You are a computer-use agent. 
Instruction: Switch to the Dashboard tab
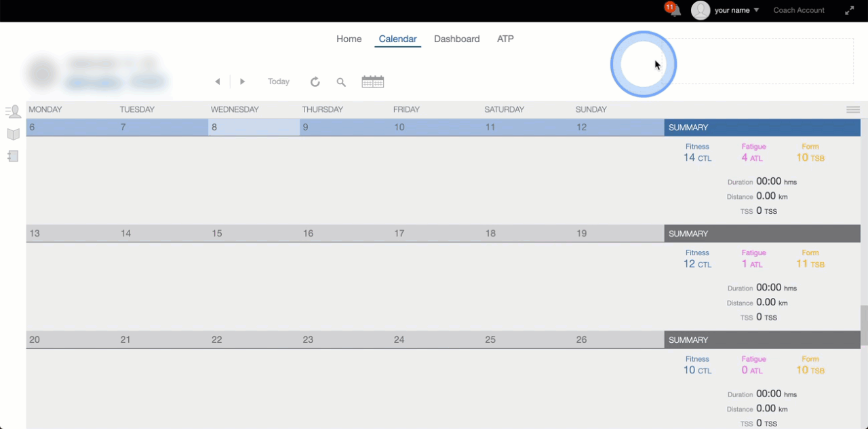[x=456, y=39]
